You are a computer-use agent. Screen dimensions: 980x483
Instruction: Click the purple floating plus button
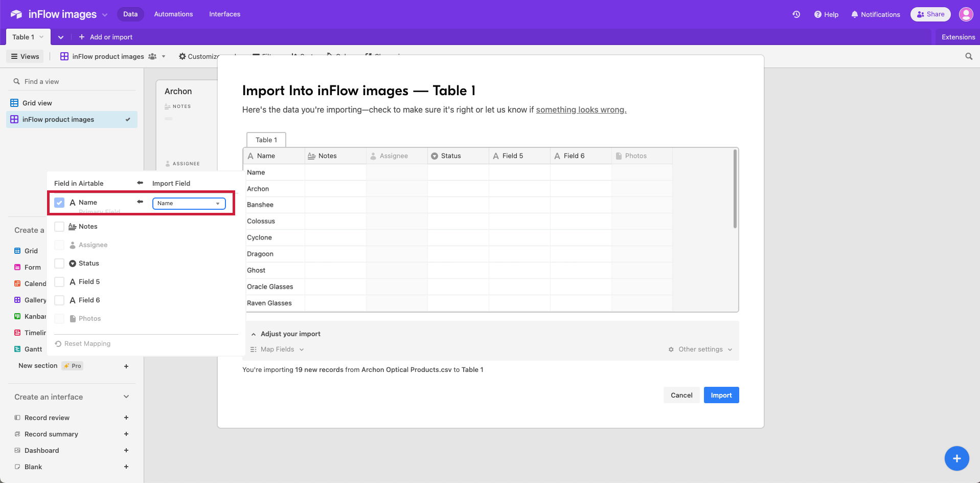(x=956, y=458)
